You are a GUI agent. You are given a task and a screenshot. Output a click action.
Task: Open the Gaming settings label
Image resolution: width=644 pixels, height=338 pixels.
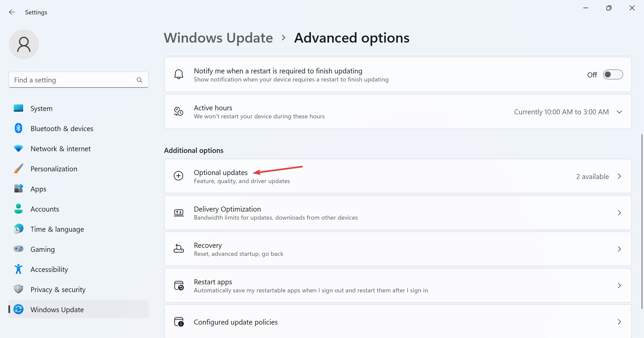[42, 249]
